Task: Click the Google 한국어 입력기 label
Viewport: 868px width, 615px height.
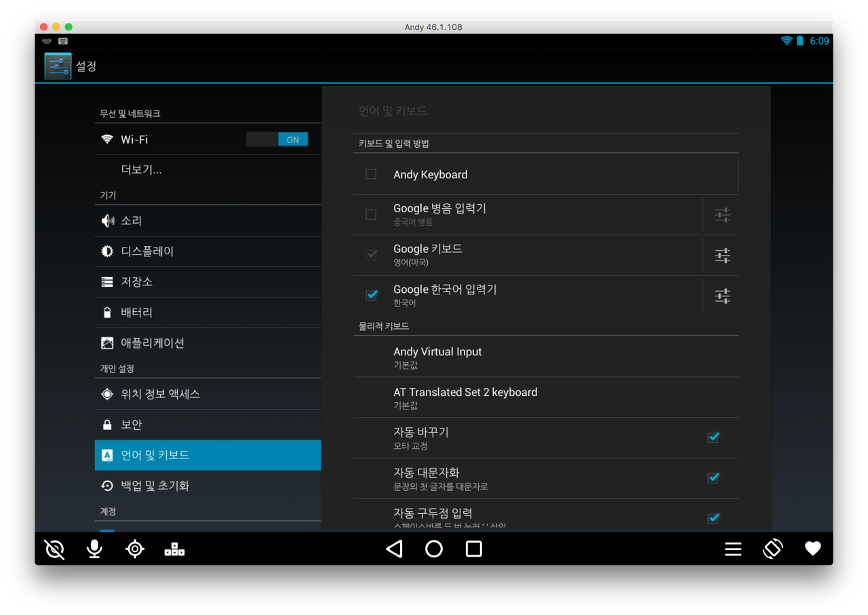Action: point(445,290)
